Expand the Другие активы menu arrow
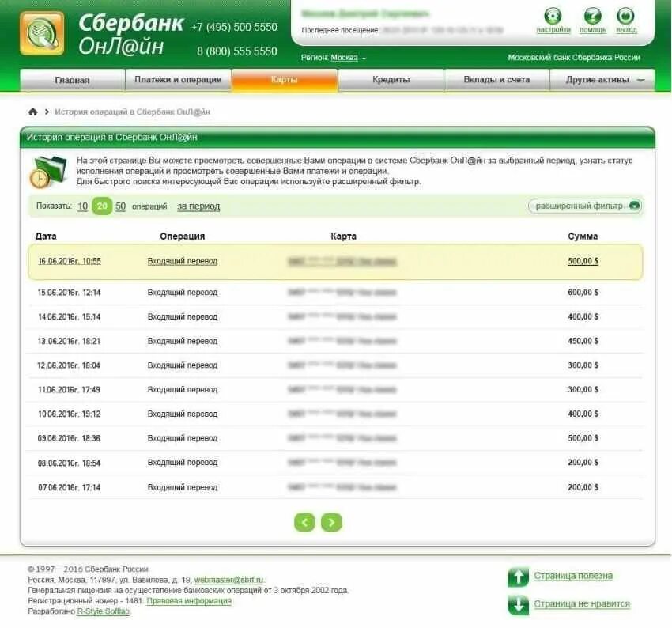672x628 pixels. [x=640, y=80]
